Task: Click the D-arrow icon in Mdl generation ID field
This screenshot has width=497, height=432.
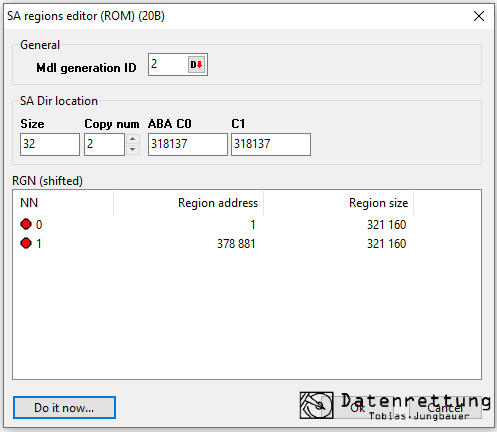Action: point(197,64)
